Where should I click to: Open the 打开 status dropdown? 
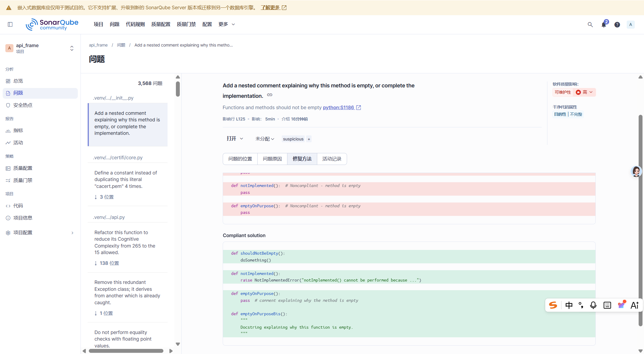pyautogui.click(x=235, y=139)
